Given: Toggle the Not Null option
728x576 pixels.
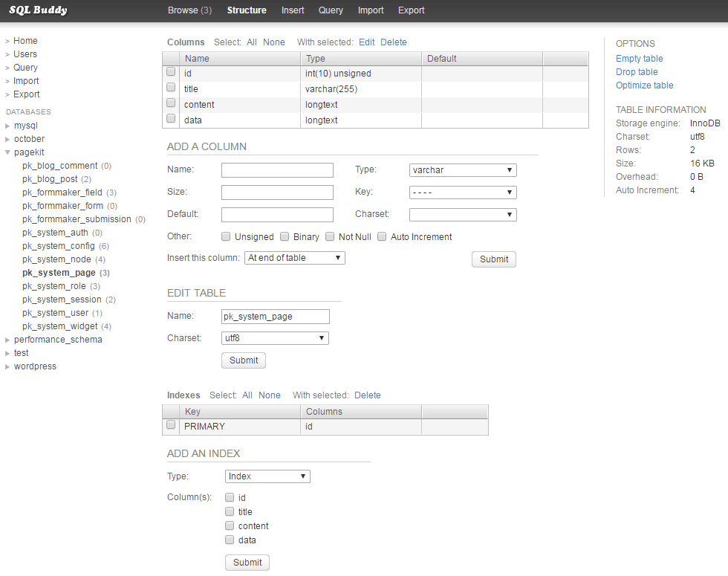Looking at the screenshot, I should click(330, 236).
